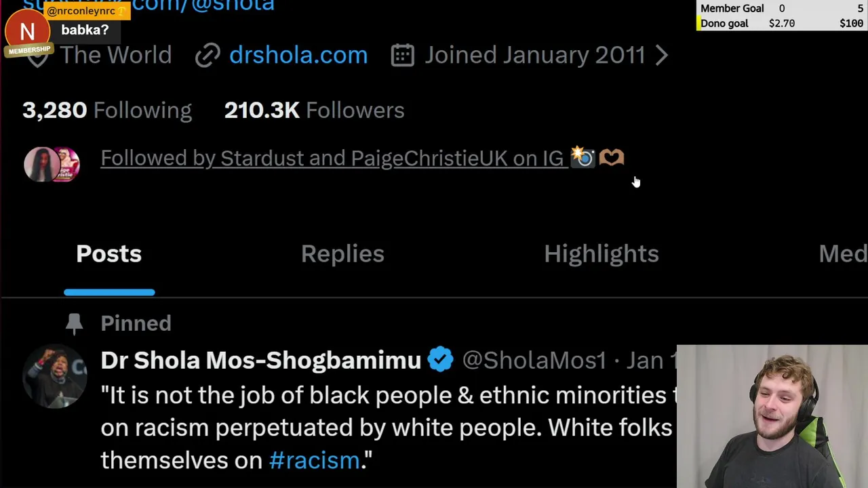Image resolution: width=868 pixels, height=488 pixels.
Task: Click the link chain icon
Action: [x=208, y=56]
